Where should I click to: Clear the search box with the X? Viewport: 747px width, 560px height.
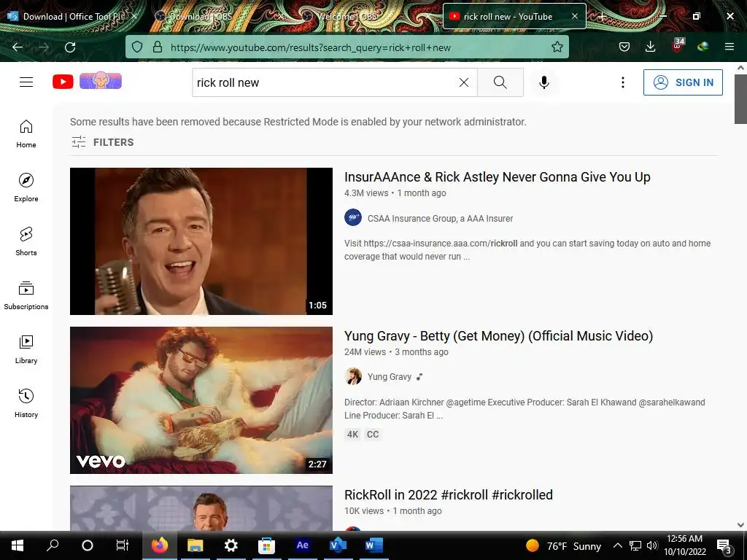(463, 82)
